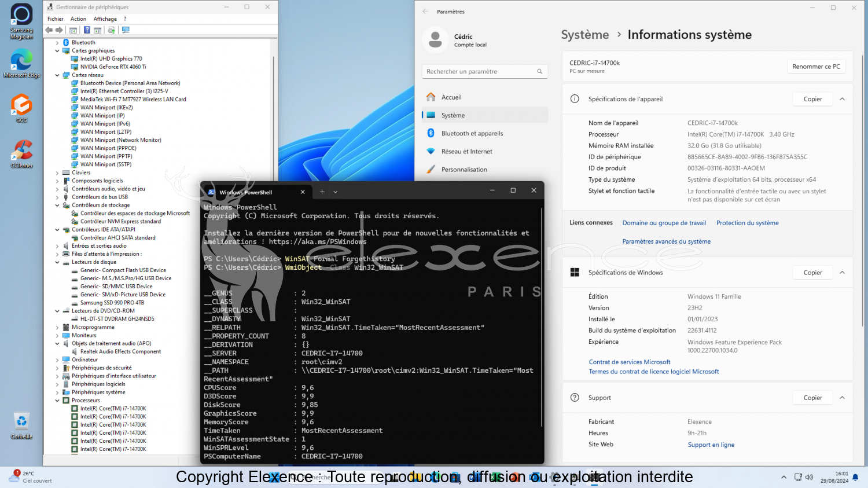Open the GCC desktop icon

21,109
